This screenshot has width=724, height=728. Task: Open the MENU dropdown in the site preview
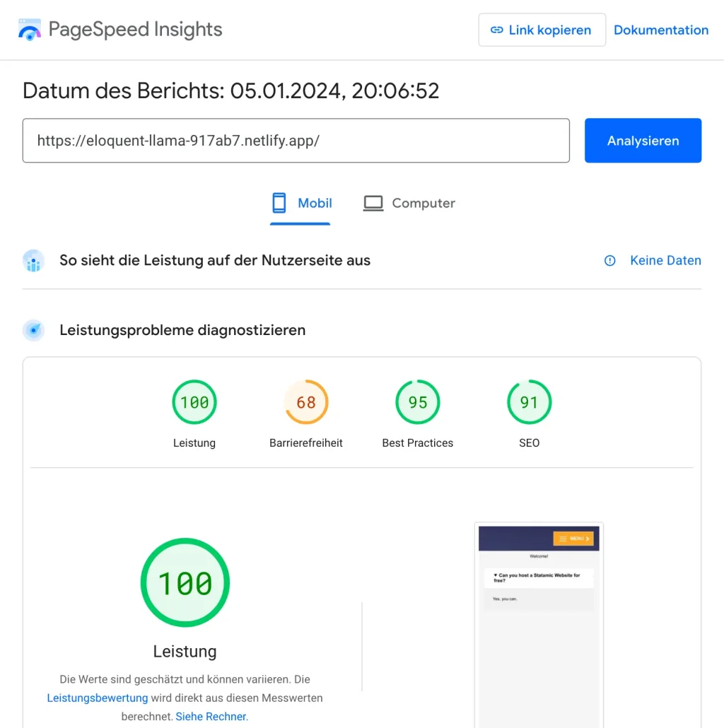coord(574,538)
